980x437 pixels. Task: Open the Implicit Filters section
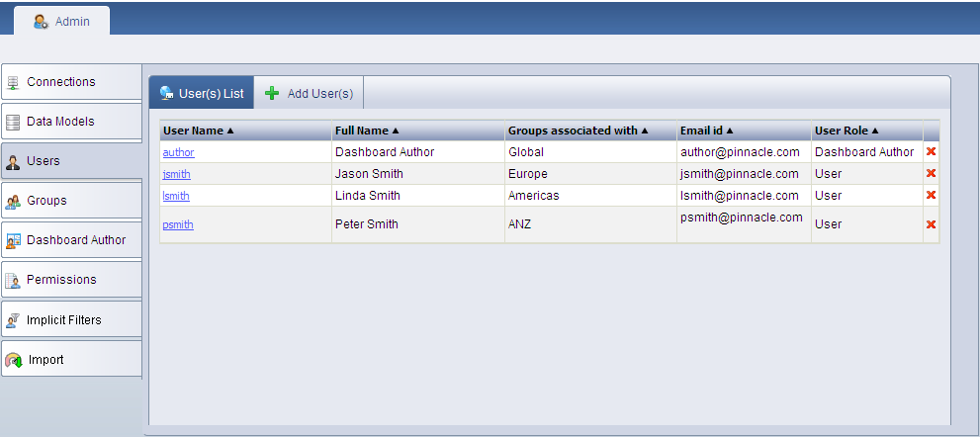click(x=63, y=319)
